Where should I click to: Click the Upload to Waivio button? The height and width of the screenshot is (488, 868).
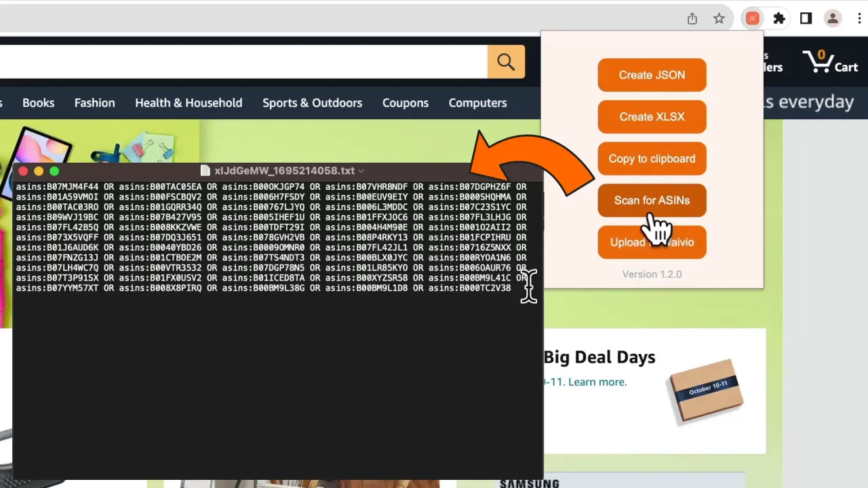pos(652,242)
